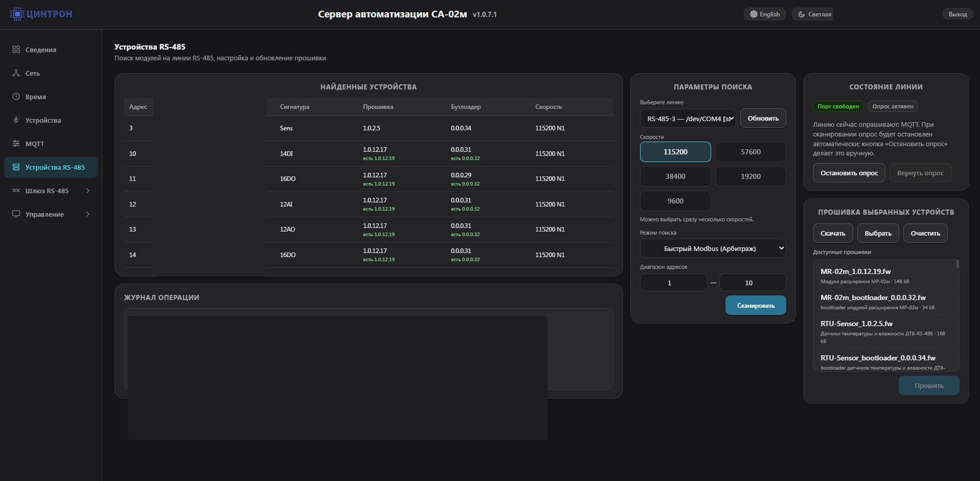Toggle the 19200 speed option
The height and width of the screenshot is (481, 980).
point(750,176)
